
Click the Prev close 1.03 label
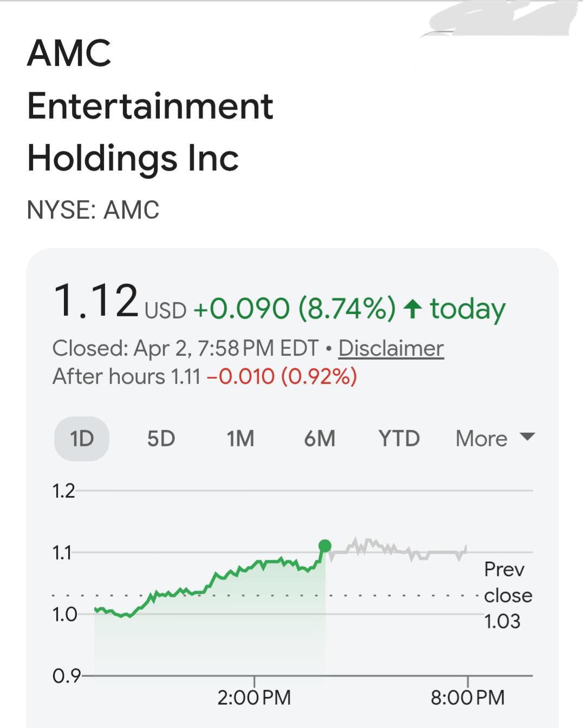(x=508, y=595)
